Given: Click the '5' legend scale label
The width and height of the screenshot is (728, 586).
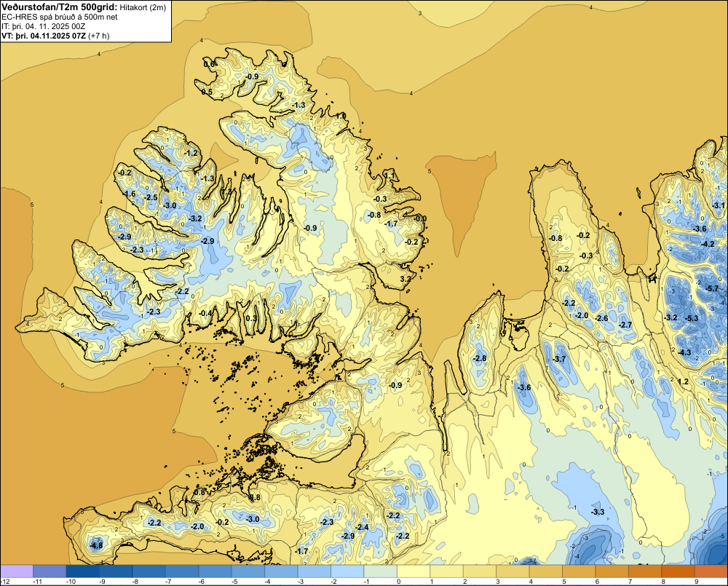Looking at the screenshot, I should tap(565, 582).
